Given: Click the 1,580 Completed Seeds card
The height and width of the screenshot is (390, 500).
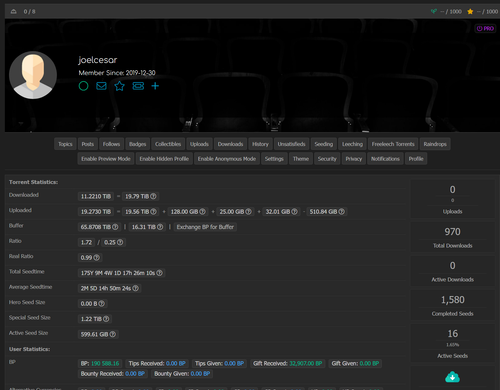Looking at the screenshot, I should (x=452, y=305).
